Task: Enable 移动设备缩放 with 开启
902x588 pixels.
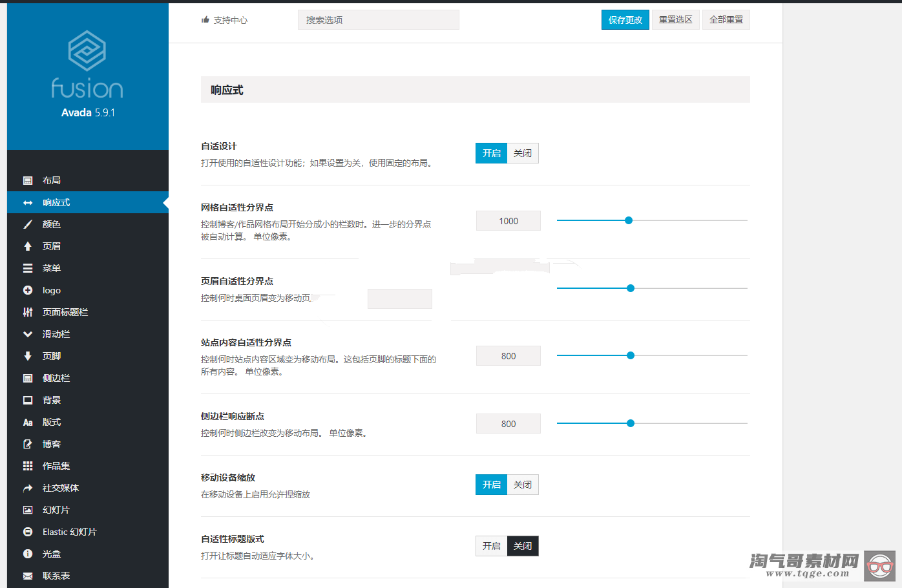Action: [x=492, y=485]
